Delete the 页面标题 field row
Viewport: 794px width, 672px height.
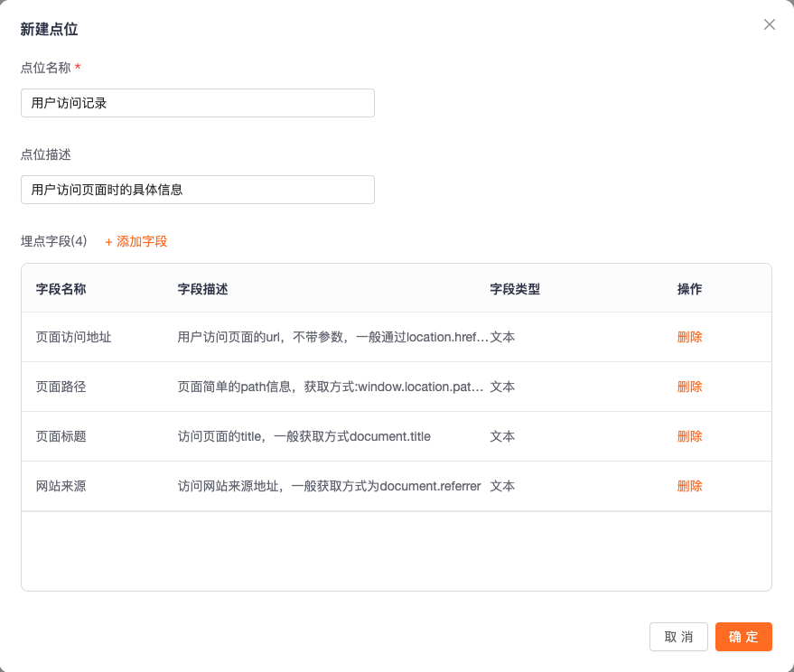tap(689, 436)
